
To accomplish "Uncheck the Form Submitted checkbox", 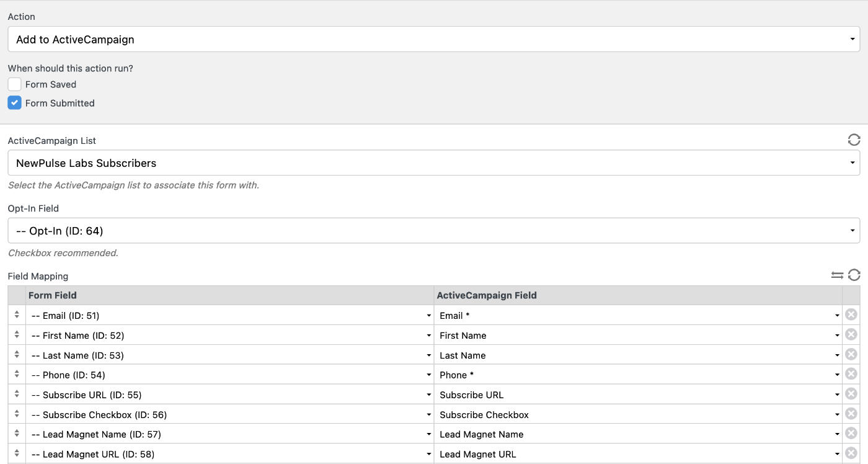I will [14, 103].
